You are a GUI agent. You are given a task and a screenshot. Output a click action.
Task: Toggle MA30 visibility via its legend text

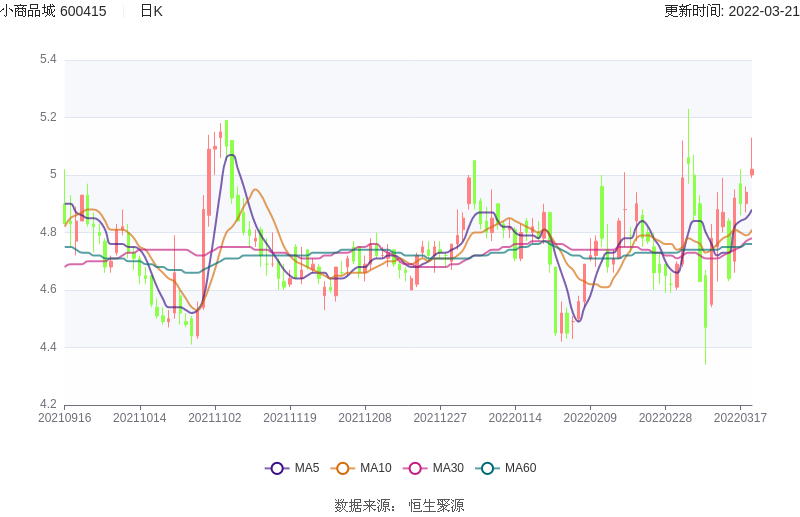448,468
